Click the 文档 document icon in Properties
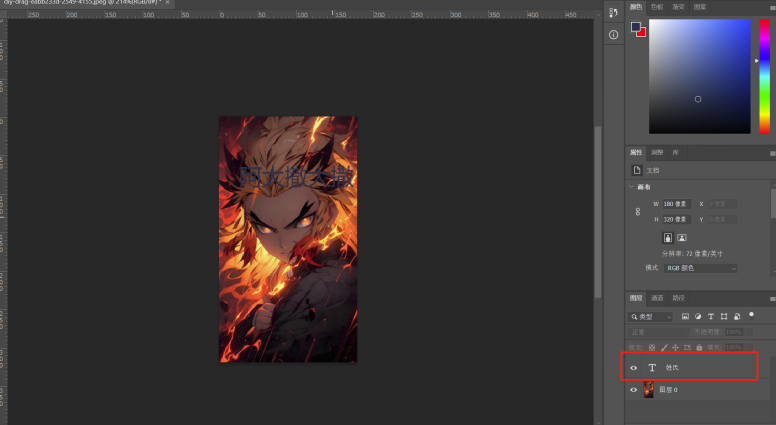Screen dimensions: 776x425 (637, 170)
